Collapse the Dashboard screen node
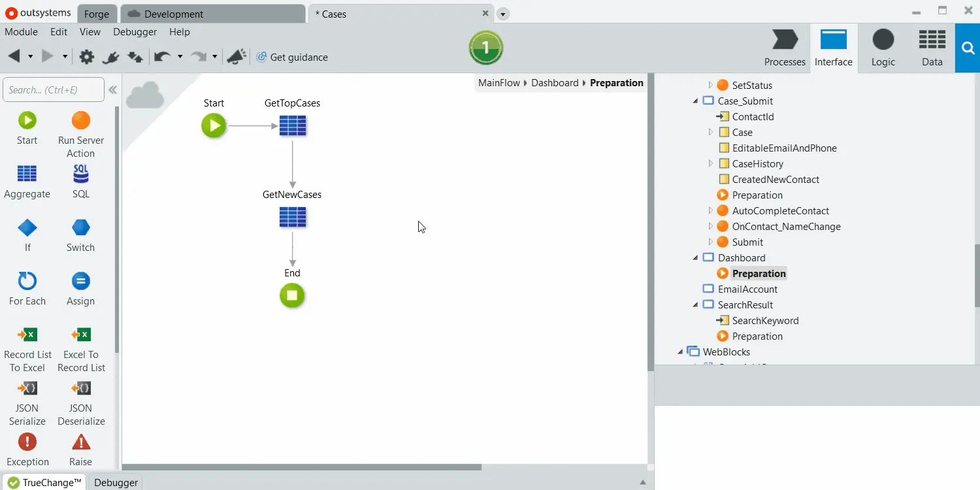The height and width of the screenshot is (490, 980). 695,258
